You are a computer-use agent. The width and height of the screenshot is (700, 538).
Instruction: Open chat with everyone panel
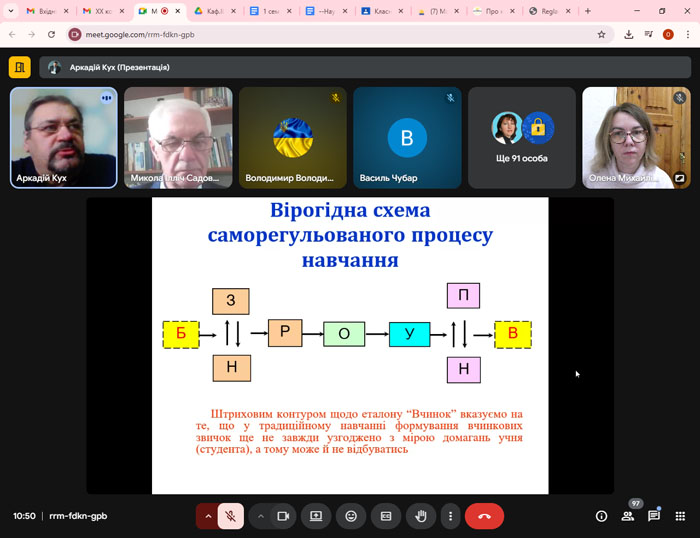coord(654,516)
